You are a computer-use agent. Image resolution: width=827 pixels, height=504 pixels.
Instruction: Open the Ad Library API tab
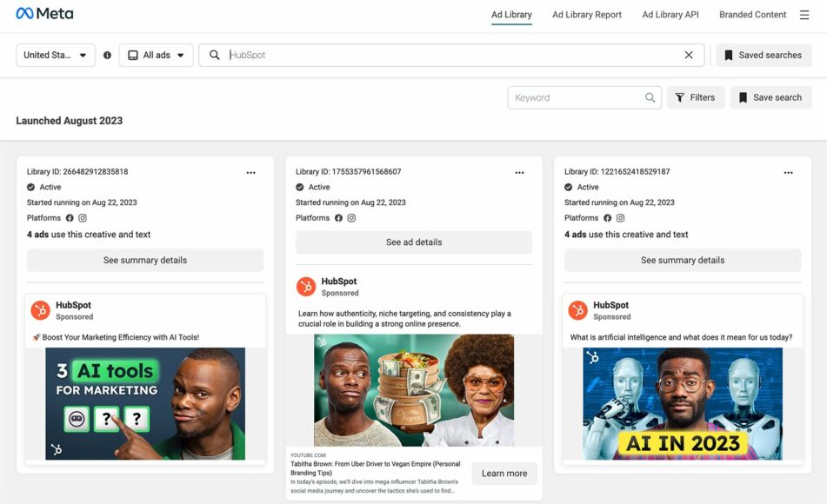point(670,15)
